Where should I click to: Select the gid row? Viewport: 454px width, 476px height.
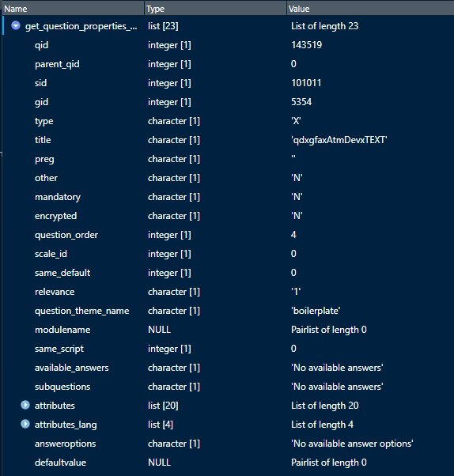coord(228,102)
